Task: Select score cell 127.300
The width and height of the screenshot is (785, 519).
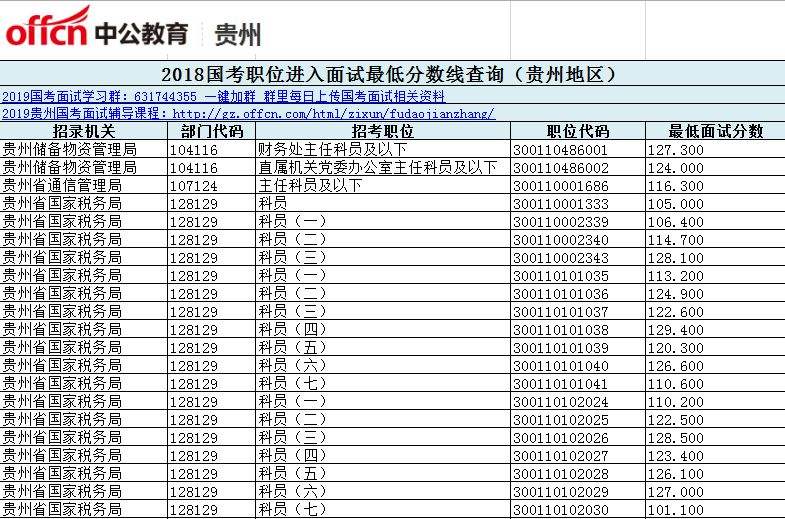Action: pyautogui.click(x=715, y=149)
